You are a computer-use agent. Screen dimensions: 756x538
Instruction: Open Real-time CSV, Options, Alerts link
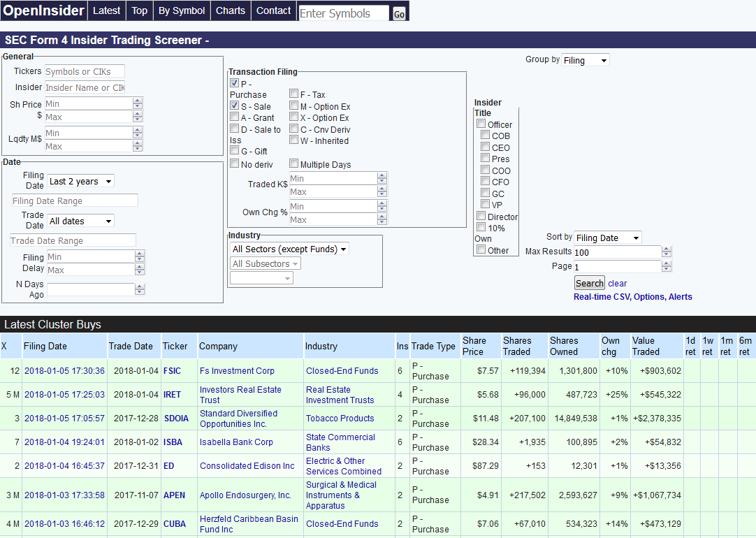pyautogui.click(x=632, y=297)
